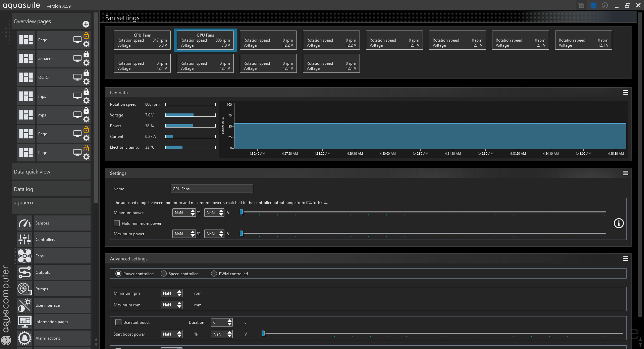
Task: Open the Outputs section icon
Action: (x=24, y=272)
